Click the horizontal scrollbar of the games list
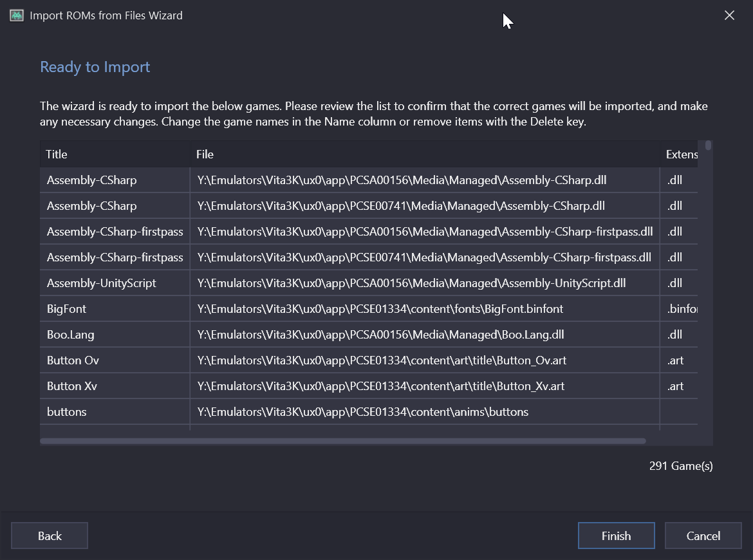The image size is (753, 560). pos(343,441)
